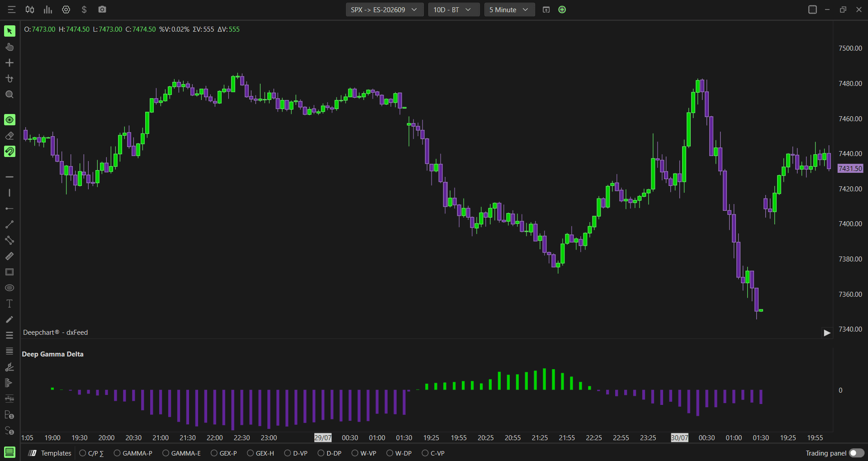Select the C-VP radio button
868x461 pixels.
click(425, 453)
